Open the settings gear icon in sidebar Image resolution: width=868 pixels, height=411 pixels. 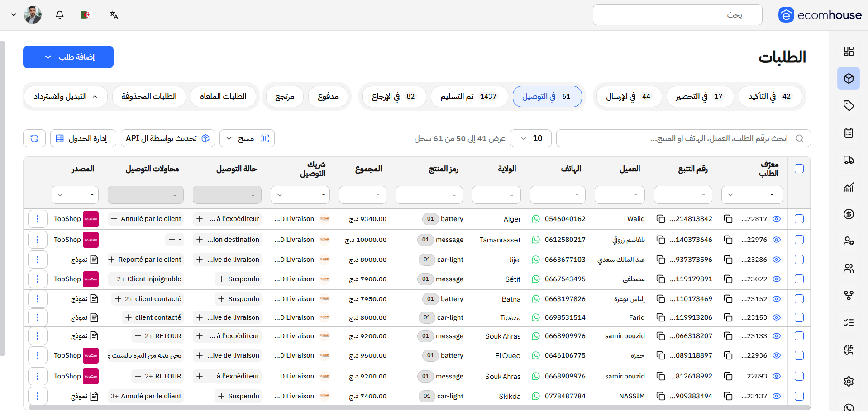pos(849,381)
